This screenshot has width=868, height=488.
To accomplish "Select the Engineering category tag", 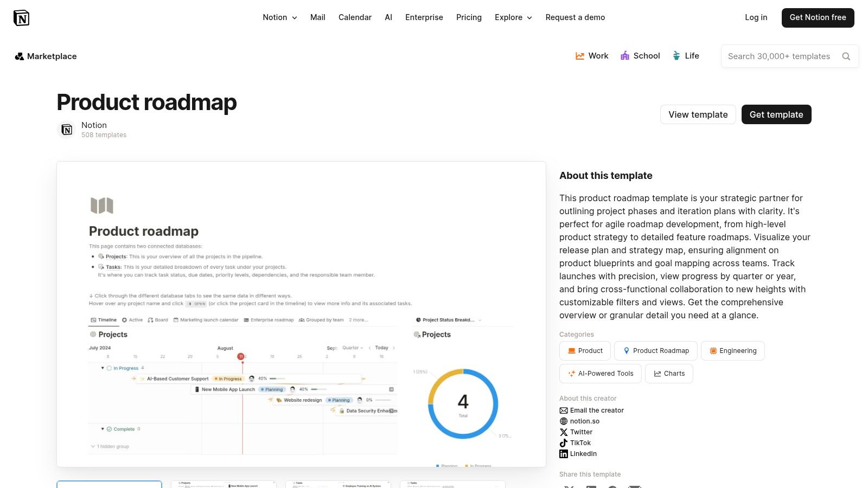I will click(733, 351).
